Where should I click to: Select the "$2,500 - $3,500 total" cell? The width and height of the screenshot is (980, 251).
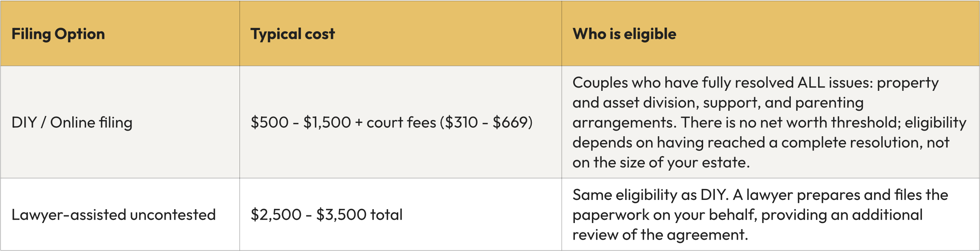(x=326, y=215)
